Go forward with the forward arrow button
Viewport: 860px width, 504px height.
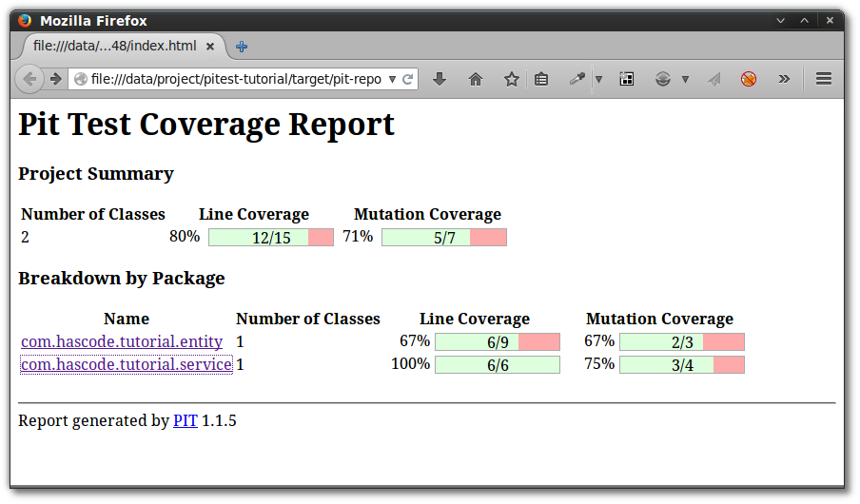point(55,79)
